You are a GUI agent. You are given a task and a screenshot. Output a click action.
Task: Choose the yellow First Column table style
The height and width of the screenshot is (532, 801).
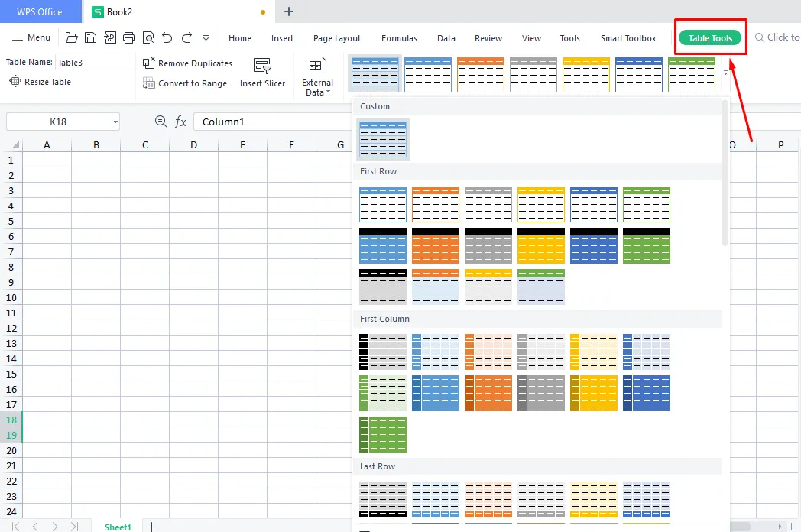[x=593, y=352]
